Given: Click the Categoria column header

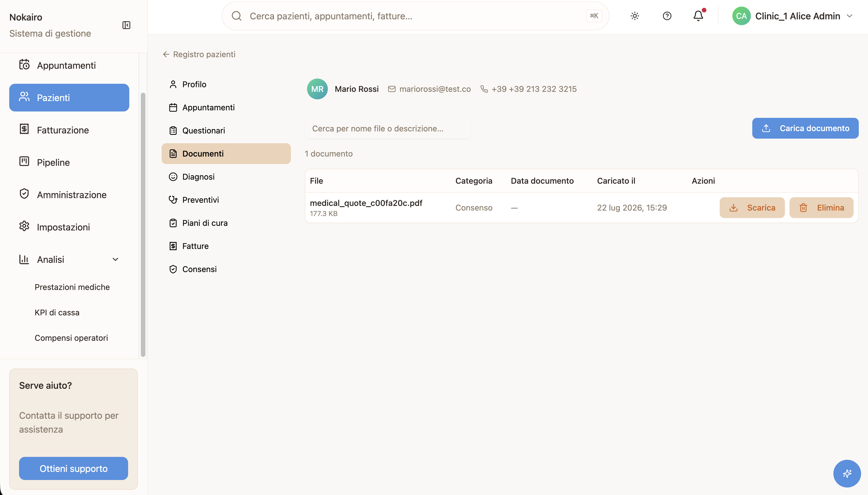Looking at the screenshot, I should [x=474, y=181].
